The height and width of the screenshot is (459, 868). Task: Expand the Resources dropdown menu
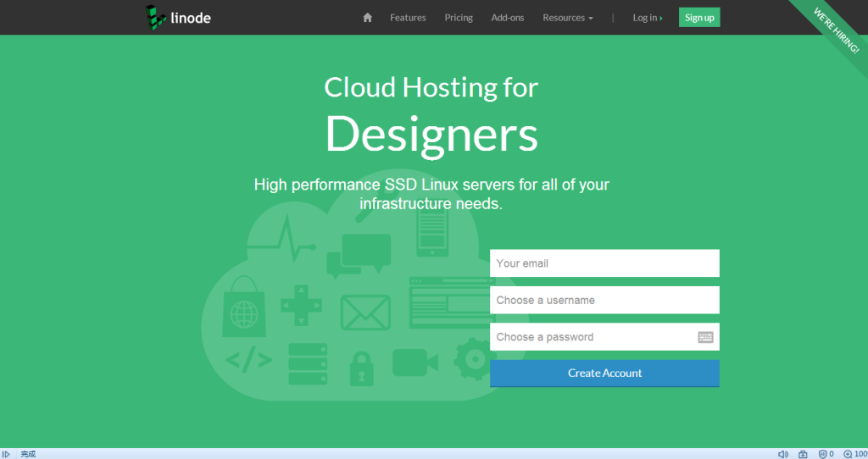[x=567, y=18]
